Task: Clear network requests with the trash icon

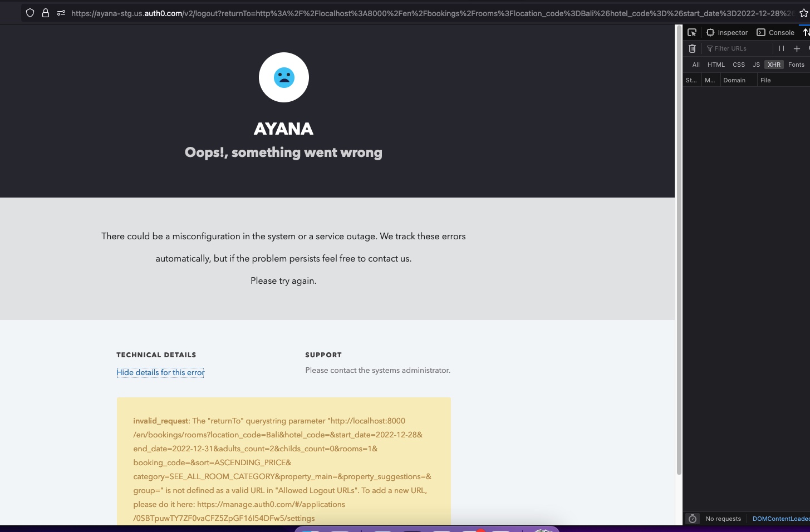Action: pyautogui.click(x=692, y=48)
